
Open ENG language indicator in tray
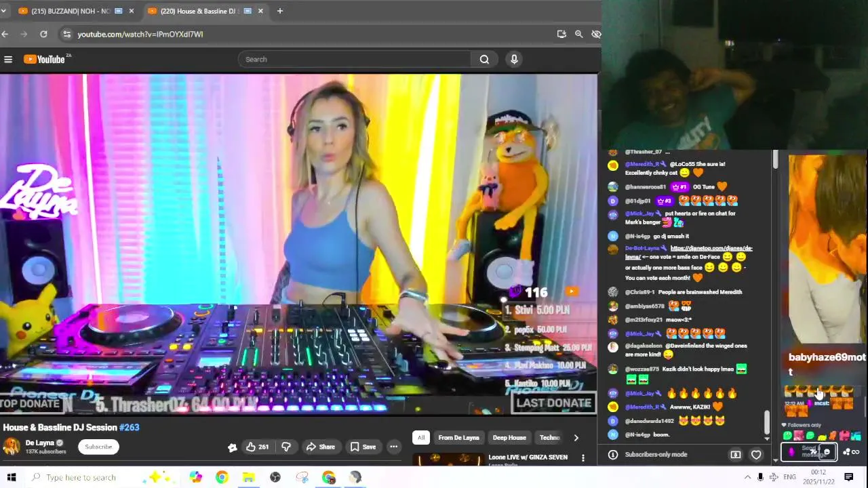pyautogui.click(x=789, y=477)
